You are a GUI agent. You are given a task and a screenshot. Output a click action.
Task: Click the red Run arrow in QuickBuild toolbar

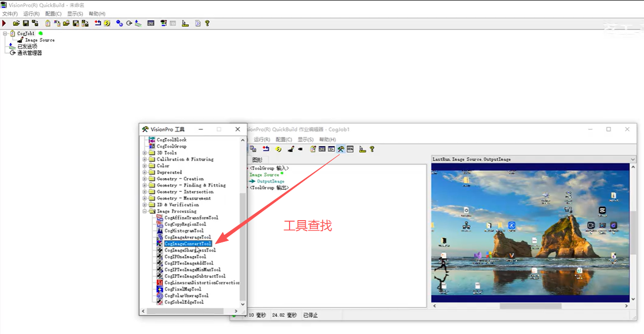click(4, 23)
